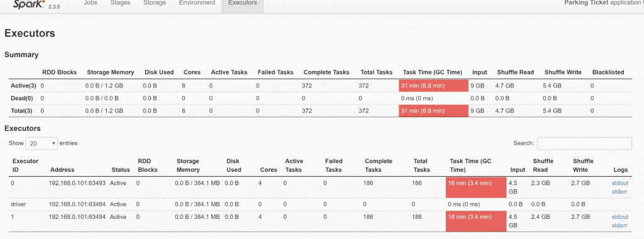Viewport: 644px width, 239px height.
Task: Click the Total(3) summary row label
Action: click(x=22, y=111)
